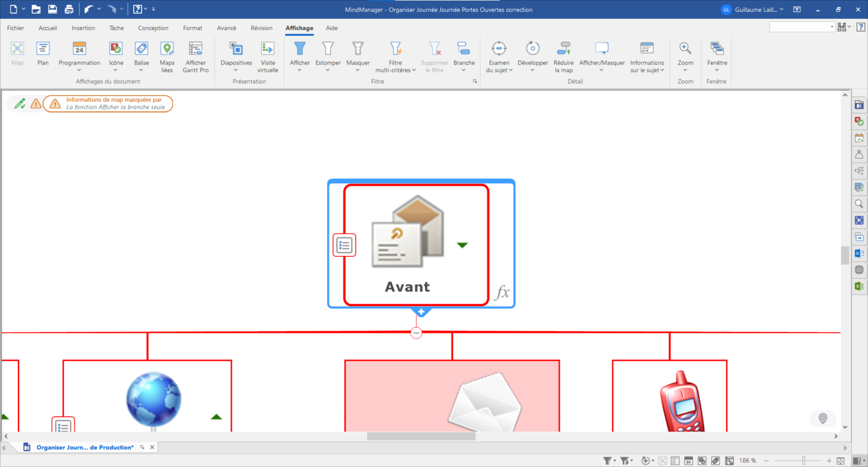Switch to the Insertion ribbon tab
The width and height of the screenshot is (868, 467).
[83, 28]
